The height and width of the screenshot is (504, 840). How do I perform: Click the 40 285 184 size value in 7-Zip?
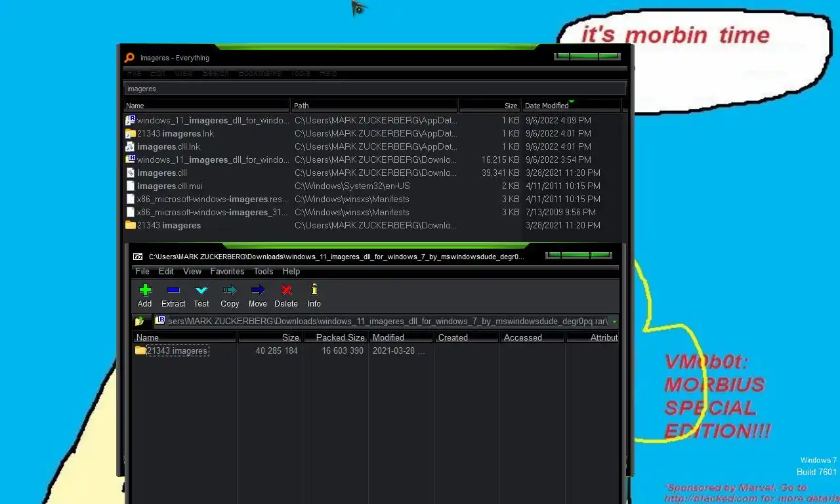click(x=276, y=351)
